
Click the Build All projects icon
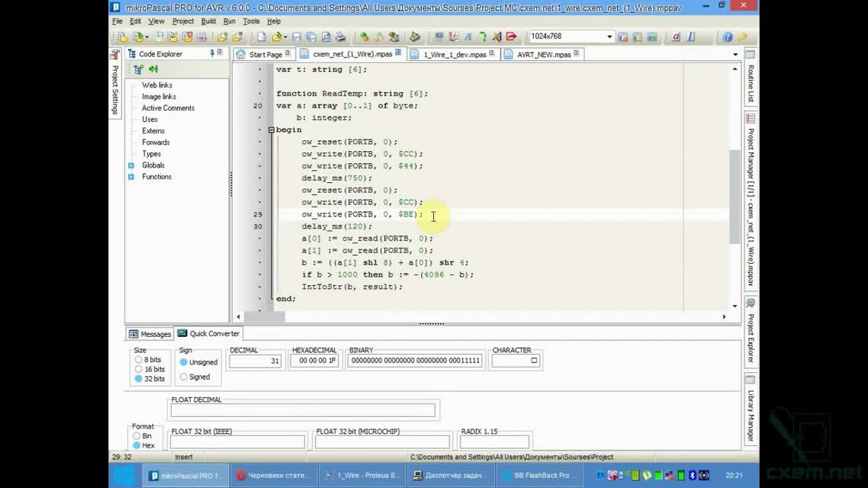coord(379,37)
